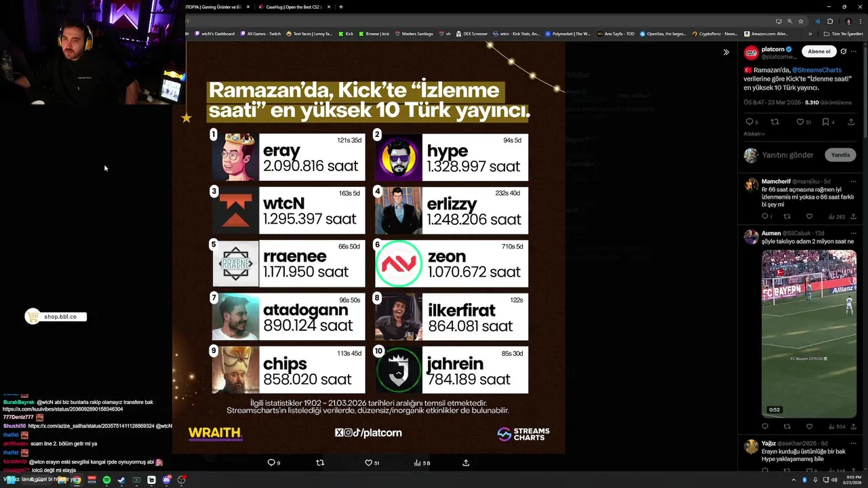
Task: Open the Browse | kick bookmark
Action: (374, 34)
